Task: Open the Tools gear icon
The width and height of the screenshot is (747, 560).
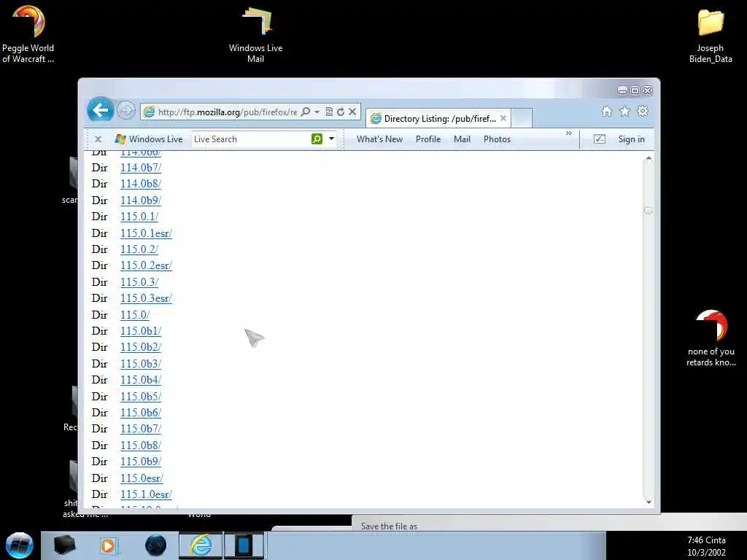Action: click(x=643, y=111)
